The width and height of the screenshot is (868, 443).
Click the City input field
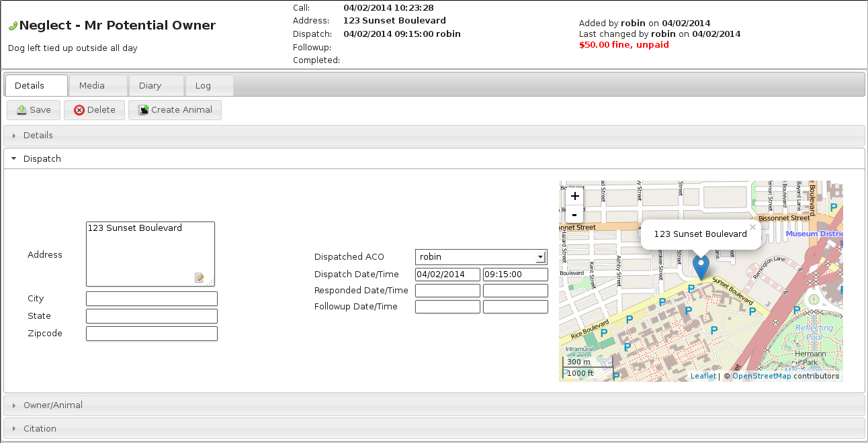[x=152, y=299]
